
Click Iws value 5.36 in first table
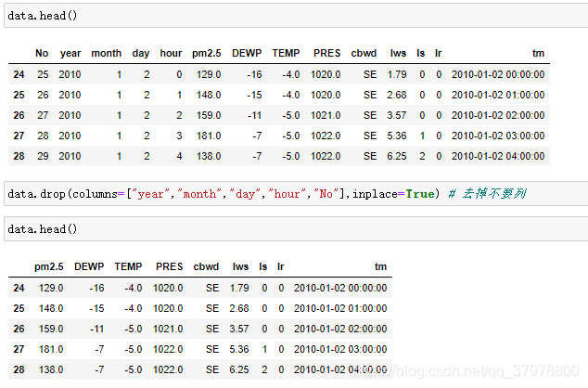(397, 136)
